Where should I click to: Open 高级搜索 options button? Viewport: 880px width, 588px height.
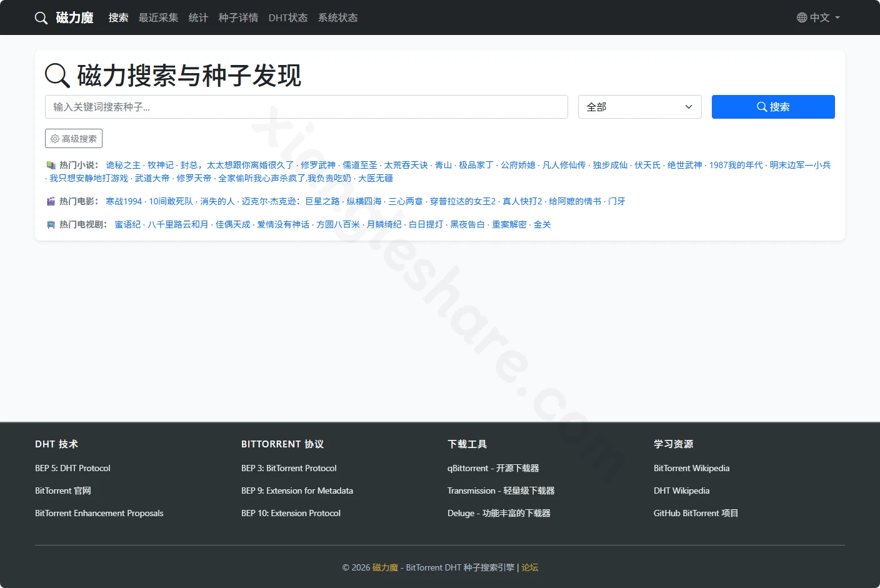74,139
